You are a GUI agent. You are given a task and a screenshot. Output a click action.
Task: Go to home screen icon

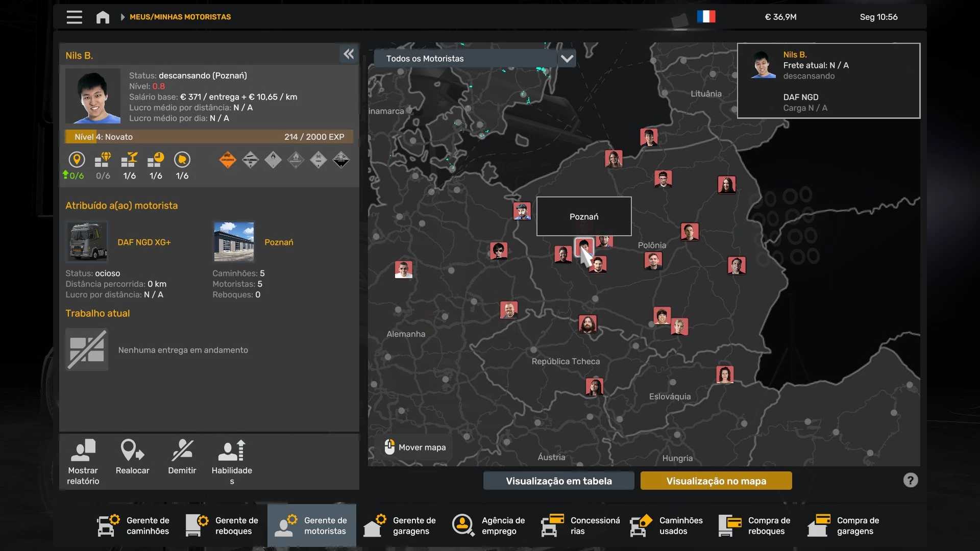pos(103,17)
